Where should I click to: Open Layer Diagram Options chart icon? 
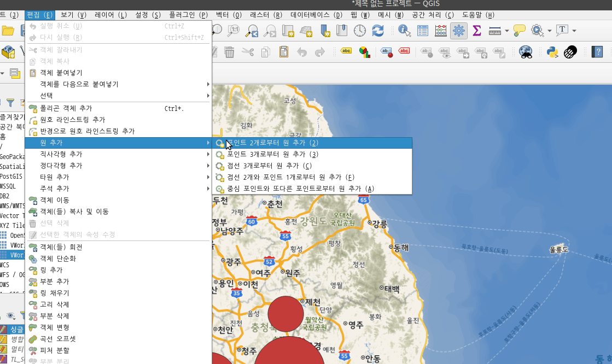[365, 52]
